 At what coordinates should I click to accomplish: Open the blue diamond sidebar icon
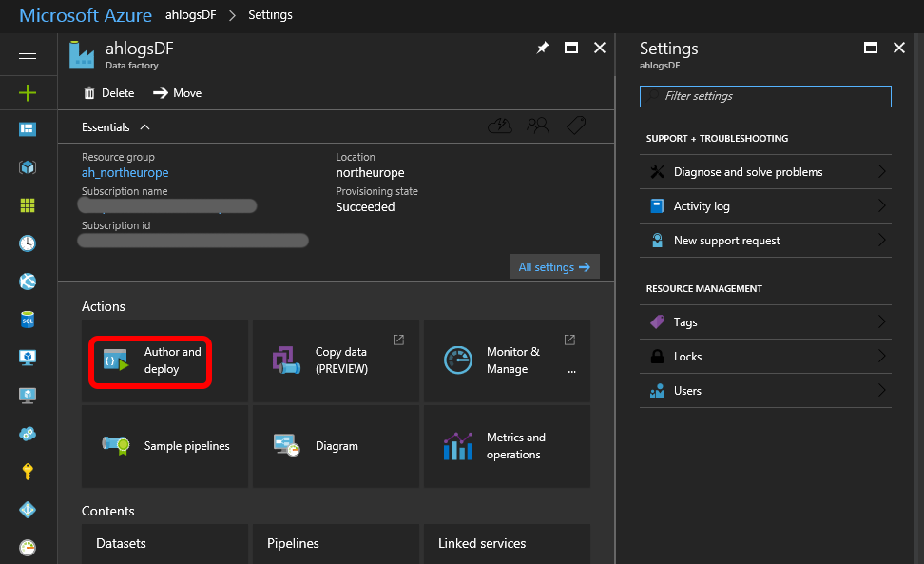[28, 510]
